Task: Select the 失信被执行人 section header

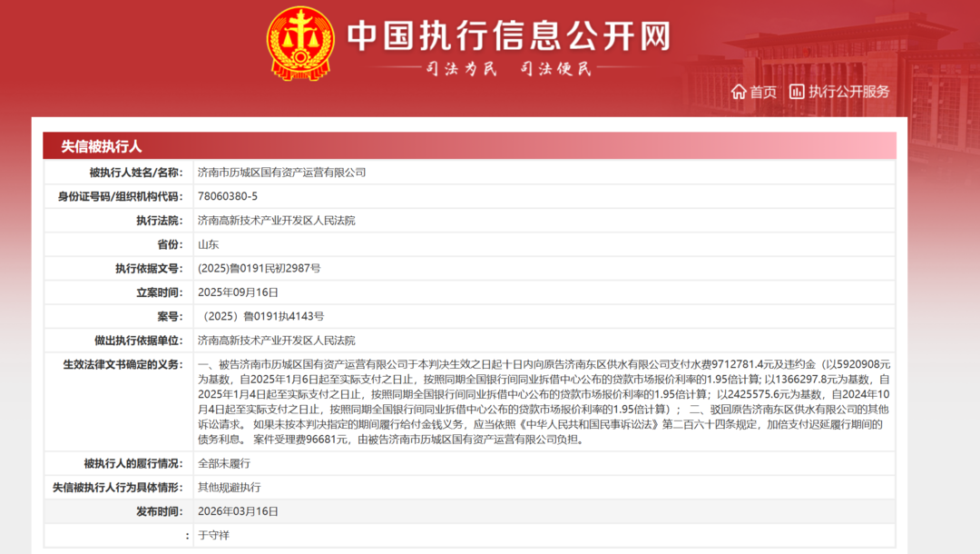Action: [x=102, y=146]
